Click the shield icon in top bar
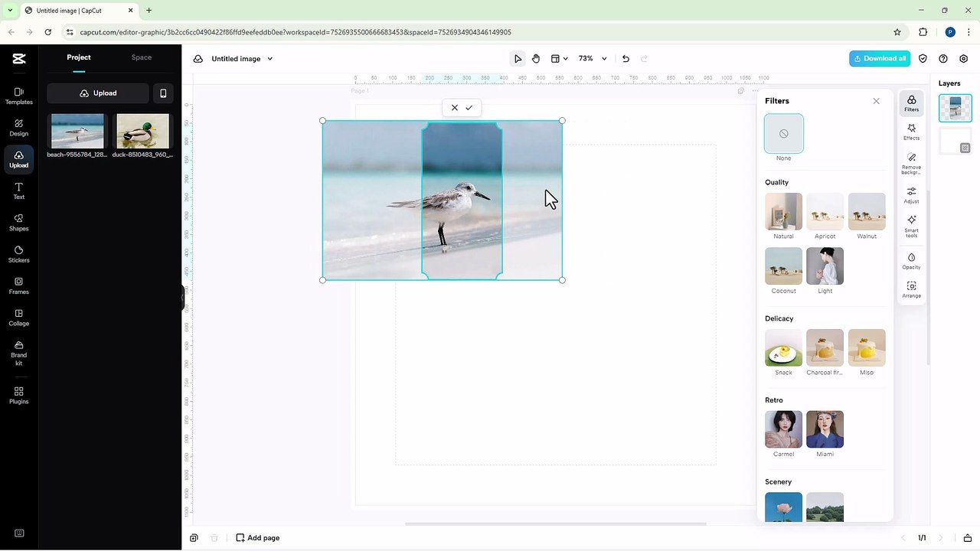The image size is (980, 551). click(923, 59)
